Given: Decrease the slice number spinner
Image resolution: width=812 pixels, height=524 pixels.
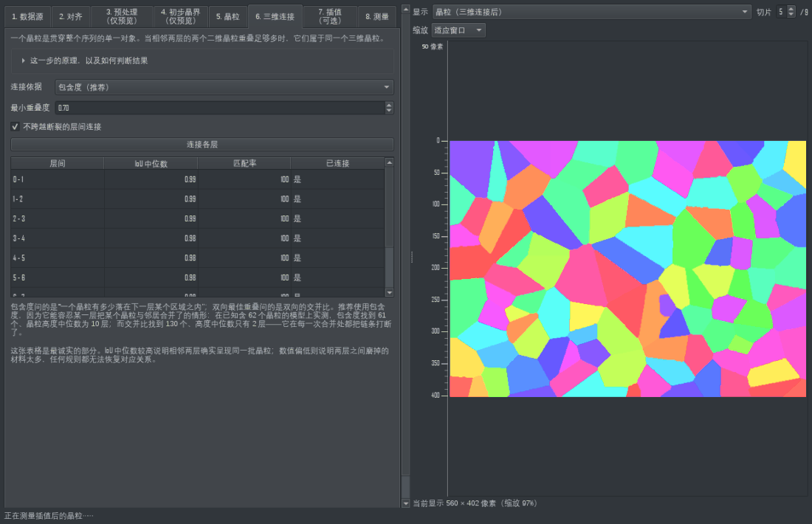Looking at the screenshot, I should click(x=791, y=15).
